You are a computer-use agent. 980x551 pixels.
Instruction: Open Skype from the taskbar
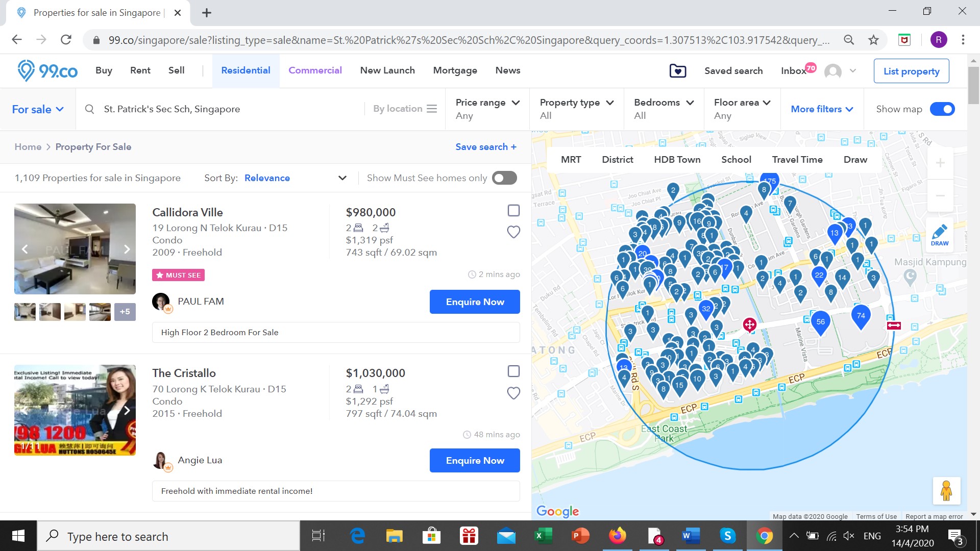tap(728, 536)
